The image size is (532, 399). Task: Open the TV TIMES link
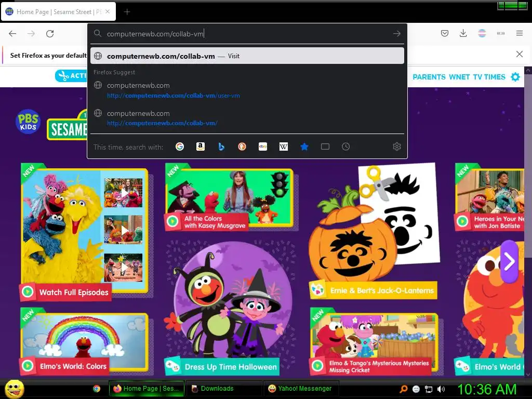pyautogui.click(x=489, y=77)
